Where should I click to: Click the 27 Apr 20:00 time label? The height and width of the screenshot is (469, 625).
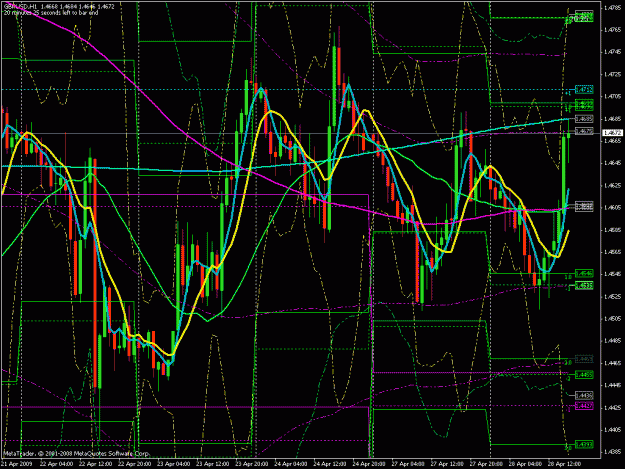coord(487,464)
